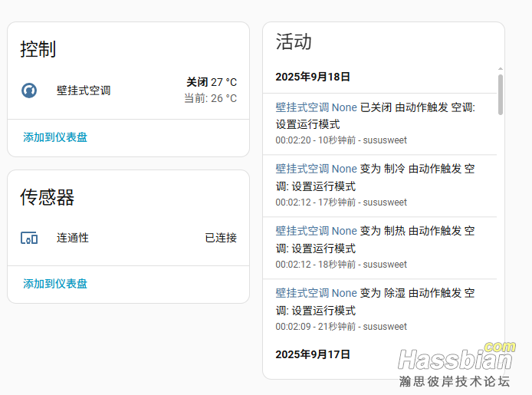Viewport: 532px width, 395px height.
Task: Click the 连通性 connectivity sensor icon
Action: tap(29, 238)
